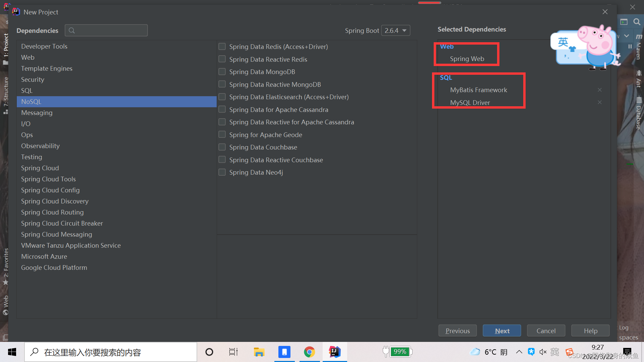Focus the dependencies search field
Image resolution: width=644 pixels, height=362 pixels.
(111, 31)
